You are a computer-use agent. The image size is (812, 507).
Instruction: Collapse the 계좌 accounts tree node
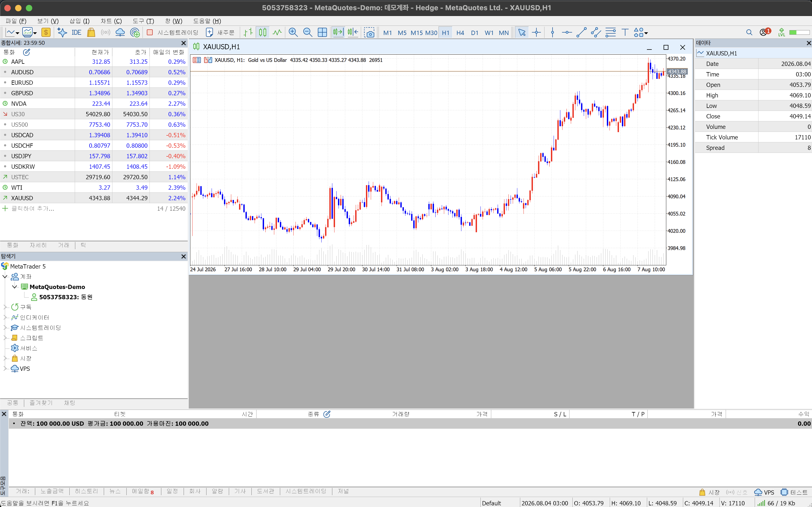coord(5,277)
